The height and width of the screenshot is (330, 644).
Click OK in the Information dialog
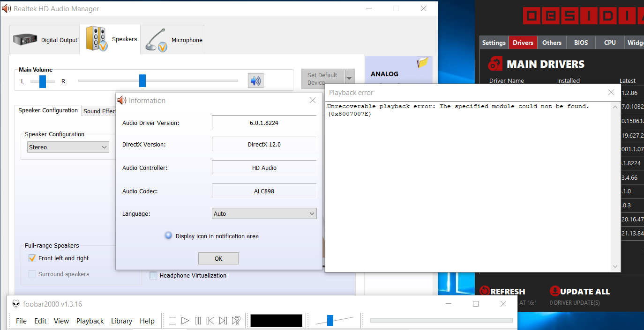click(x=218, y=258)
